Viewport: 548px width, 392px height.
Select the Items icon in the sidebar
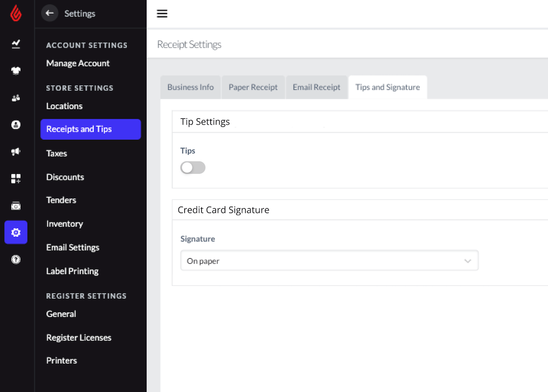16,71
